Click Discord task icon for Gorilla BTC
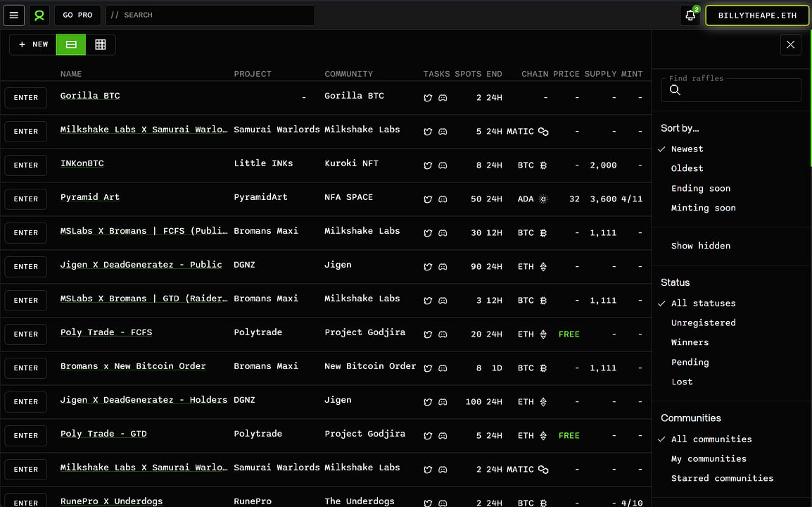This screenshot has height=507, width=812. click(x=443, y=97)
